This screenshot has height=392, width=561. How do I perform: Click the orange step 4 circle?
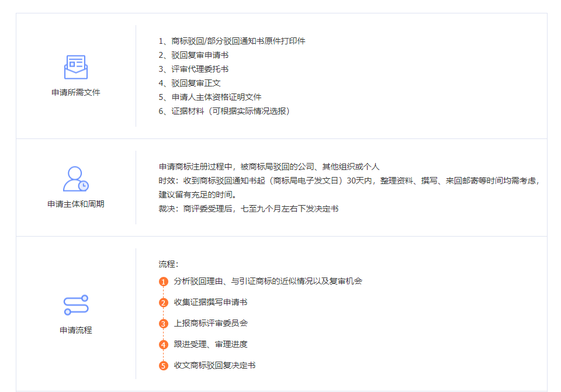[x=164, y=345]
